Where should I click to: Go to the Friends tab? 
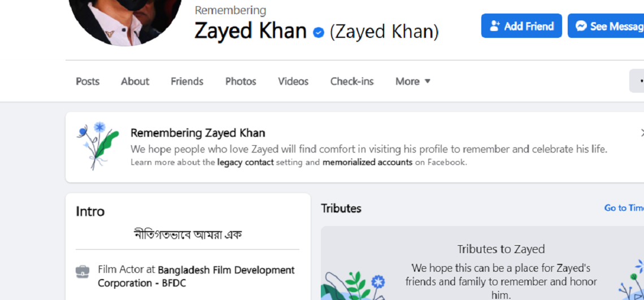pyautogui.click(x=187, y=81)
